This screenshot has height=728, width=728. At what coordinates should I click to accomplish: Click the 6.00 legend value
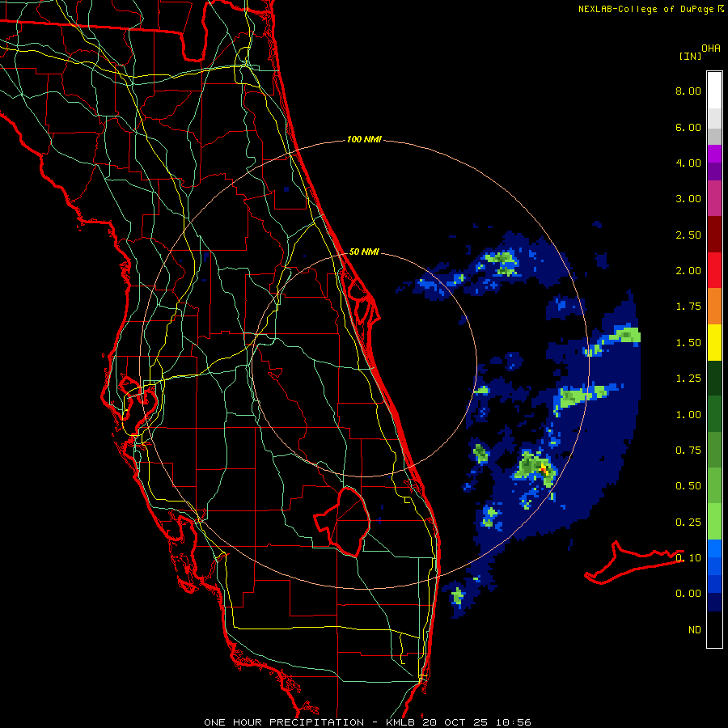pos(688,127)
